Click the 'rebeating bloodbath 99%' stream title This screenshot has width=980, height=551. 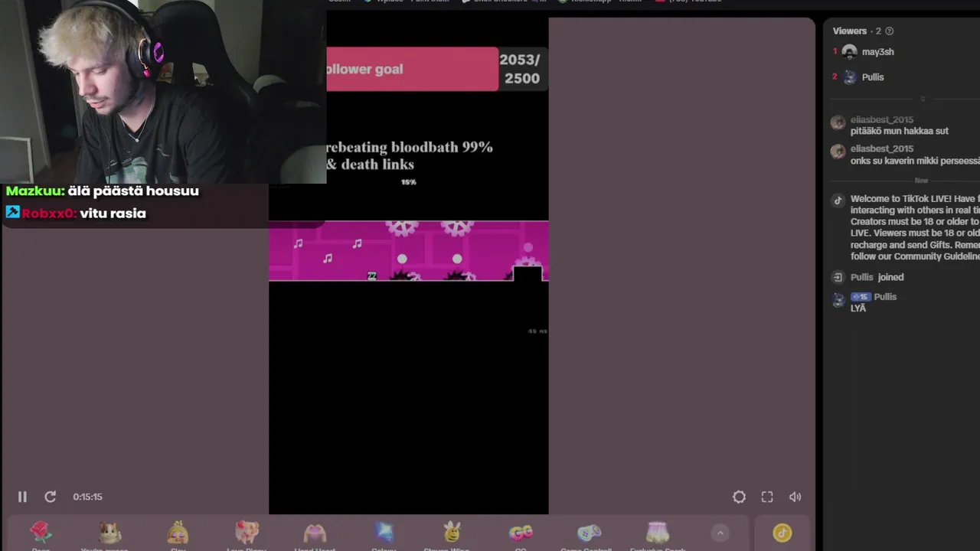409,147
